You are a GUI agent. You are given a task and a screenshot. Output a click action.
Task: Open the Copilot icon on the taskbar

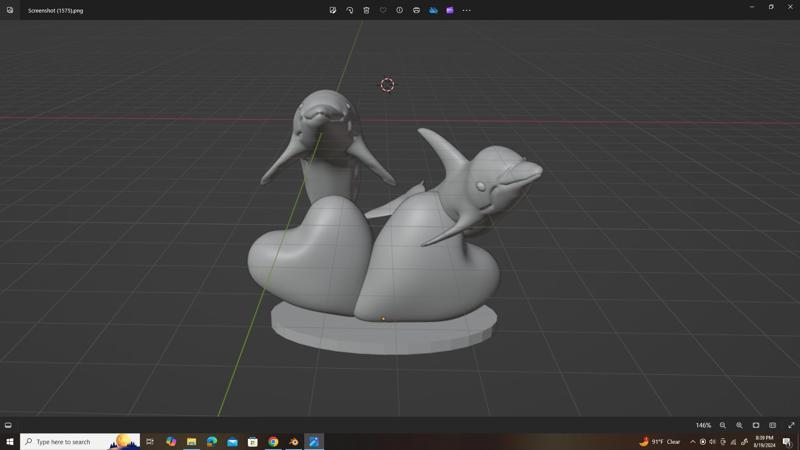point(171,442)
